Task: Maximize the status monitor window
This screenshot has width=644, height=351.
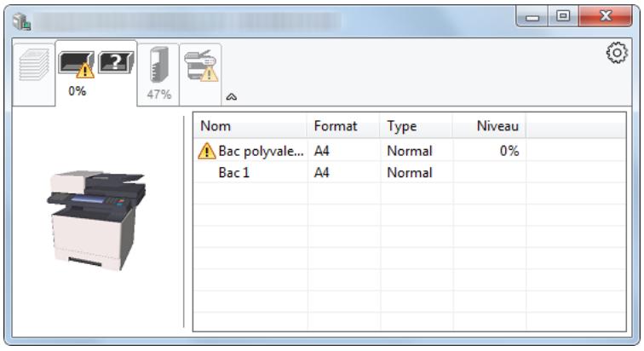Action: pos(563,16)
